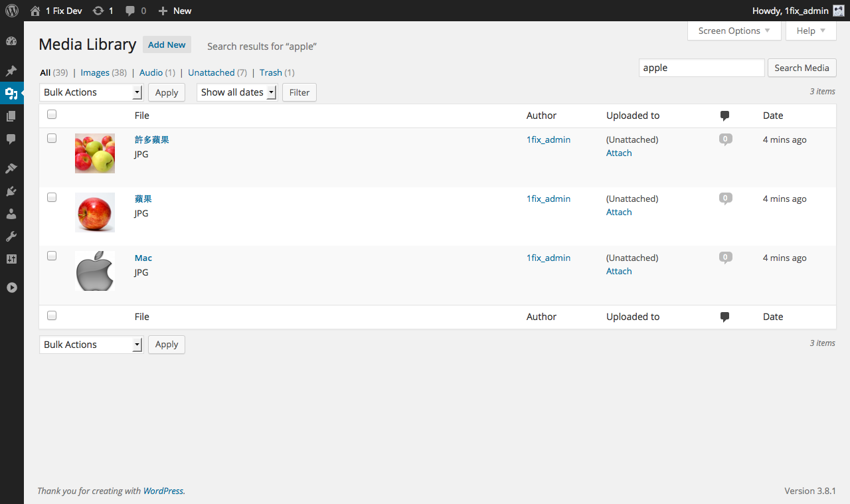Image resolution: width=850 pixels, height=504 pixels.
Task: Expand the collapsed sidebar menu arrow
Action: [11, 288]
